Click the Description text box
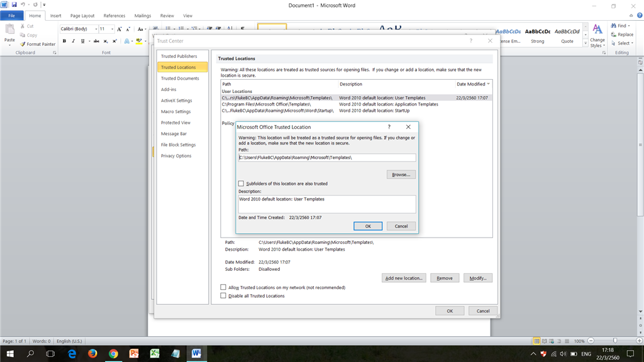 (327, 204)
